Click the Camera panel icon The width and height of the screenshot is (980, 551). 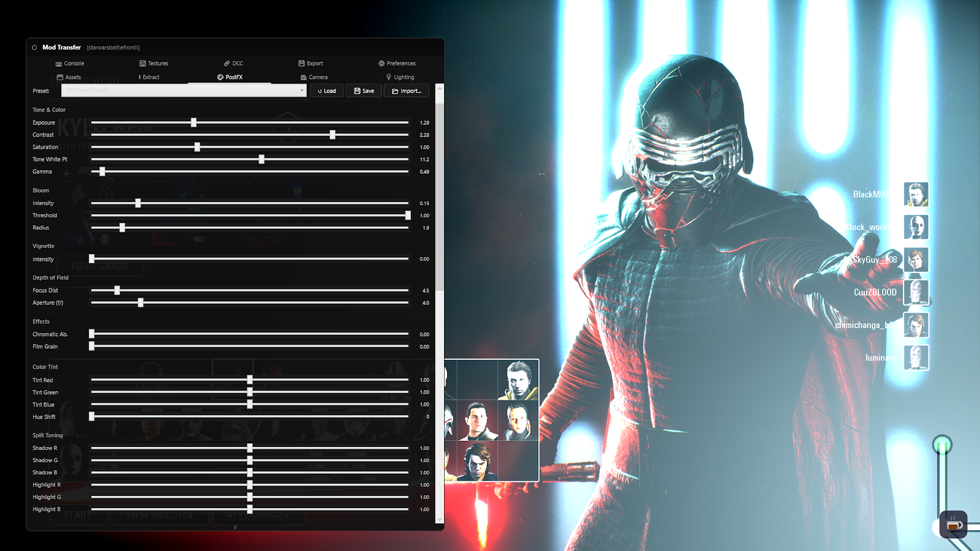303,77
